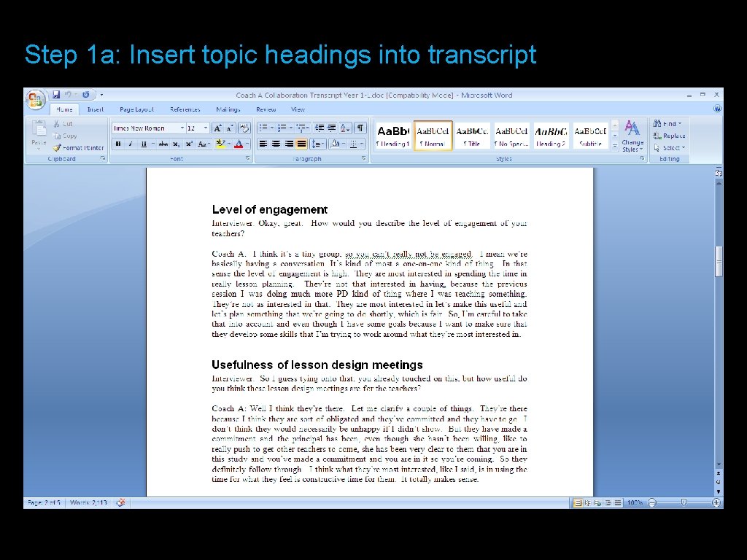Image resolution: width=747 pixels, height=560 pixels.
Task: Apply the red font color
Action: [x=239, y=144]
